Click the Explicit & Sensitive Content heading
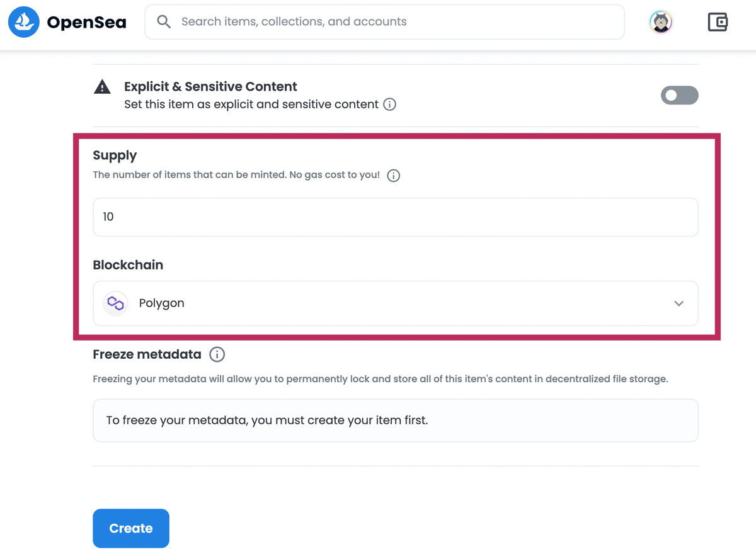The height and width of the screenshot is (559, 756). [x=210, y=87]
